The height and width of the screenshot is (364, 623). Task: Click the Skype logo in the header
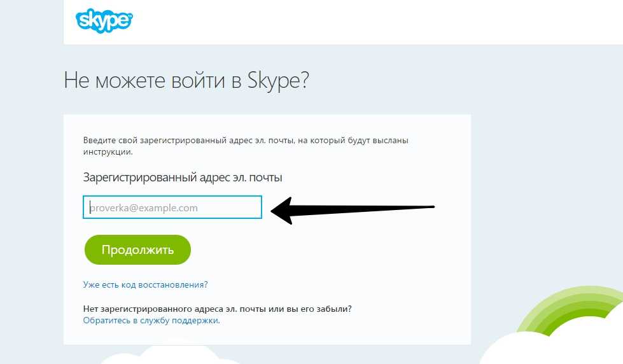pyautogui.click(x=104, y=21)
